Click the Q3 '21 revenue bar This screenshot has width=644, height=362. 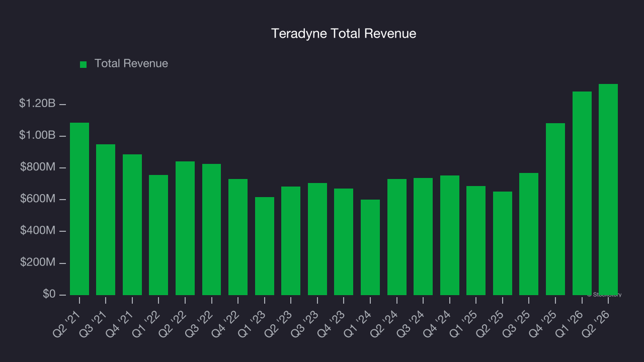click(x=106, y=220)
